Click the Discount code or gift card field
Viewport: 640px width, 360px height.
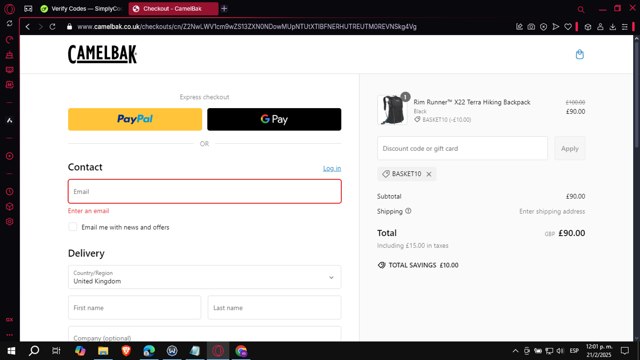(x=462, y=149)
